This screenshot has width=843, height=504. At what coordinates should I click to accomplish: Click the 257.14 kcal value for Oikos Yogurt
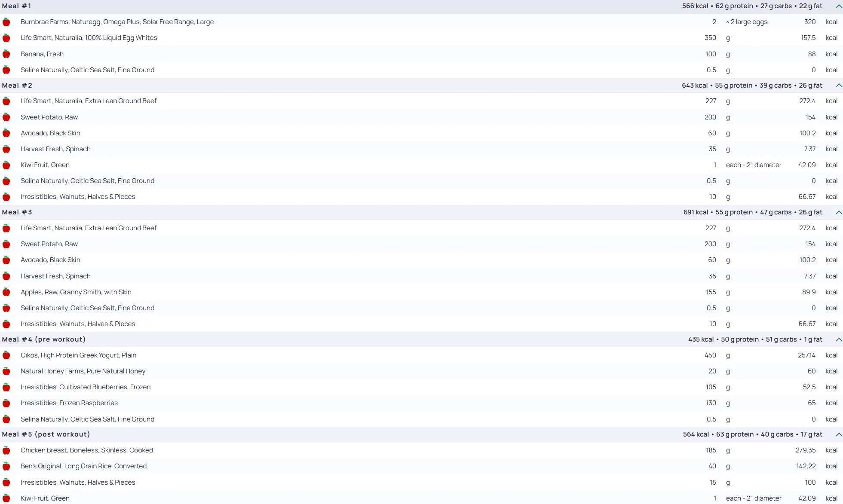click(806, 355)
